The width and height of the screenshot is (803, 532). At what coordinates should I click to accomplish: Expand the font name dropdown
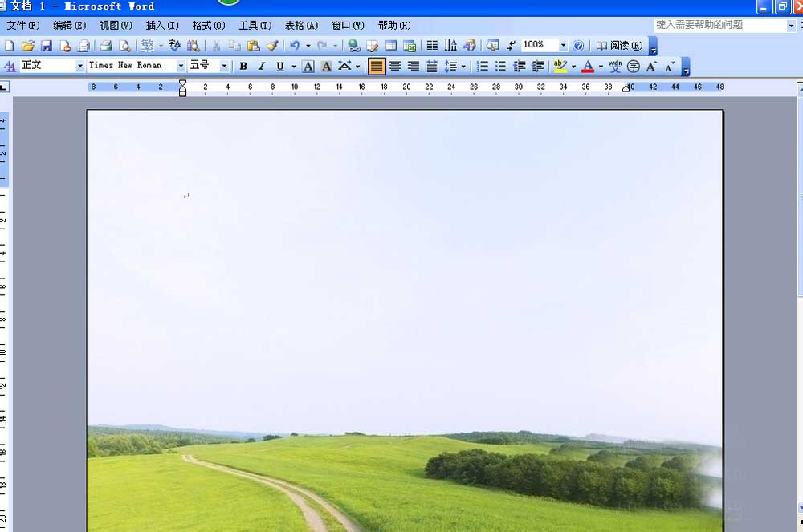coord(181,66)
